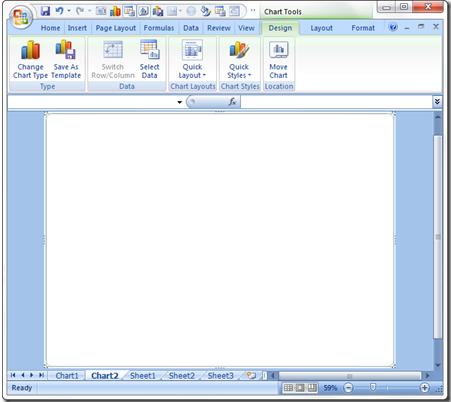Click the Office Button orb
The height and width of the screenshot is (402, 451).
(x=21, y=17)
